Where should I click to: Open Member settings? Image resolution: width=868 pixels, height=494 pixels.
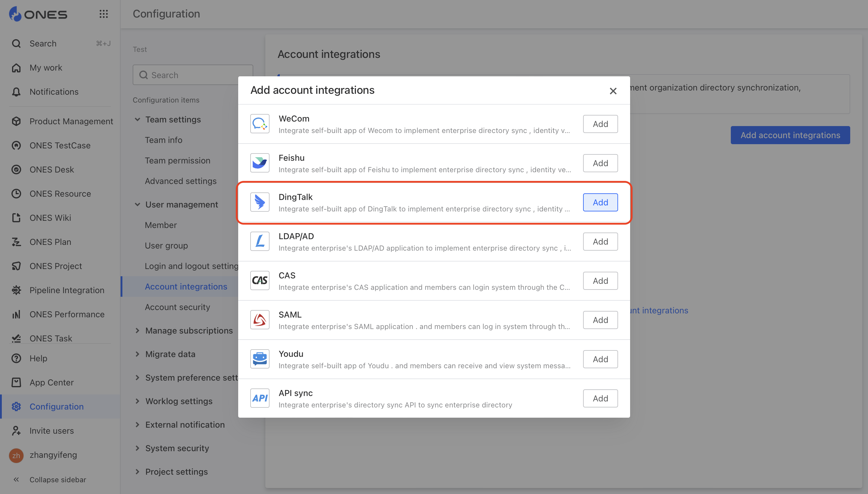pyautogui.click(x=161, y=225)
